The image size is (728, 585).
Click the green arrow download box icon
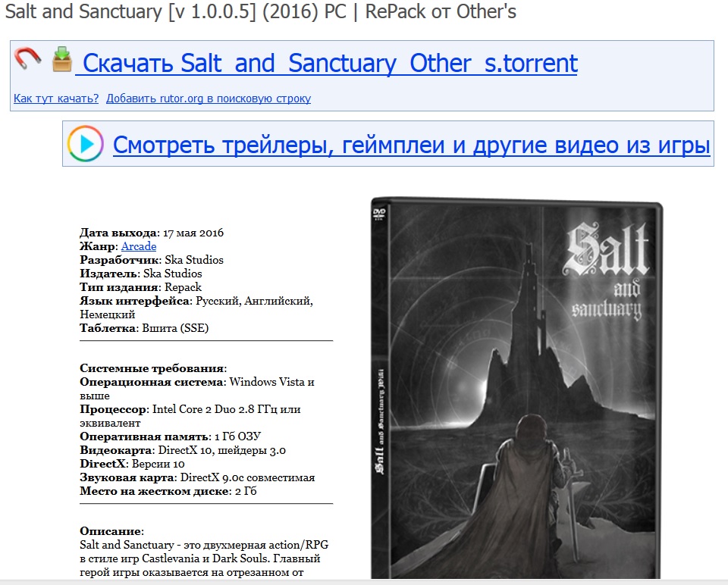61,59
